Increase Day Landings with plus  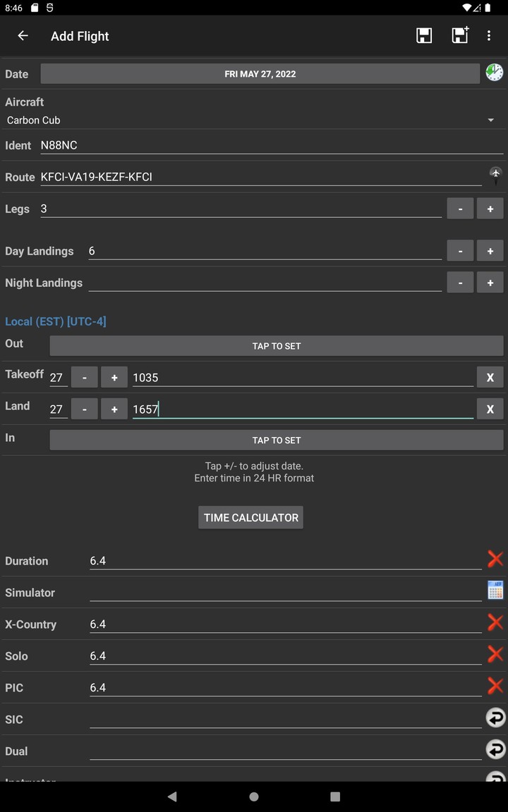tap(490, 251)
